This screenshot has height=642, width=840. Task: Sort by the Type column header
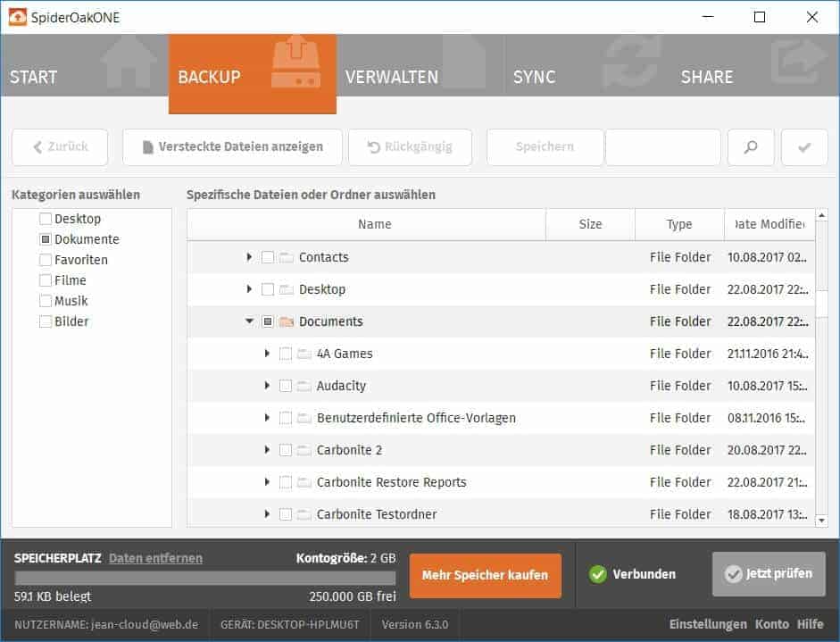tap(679, 224)
